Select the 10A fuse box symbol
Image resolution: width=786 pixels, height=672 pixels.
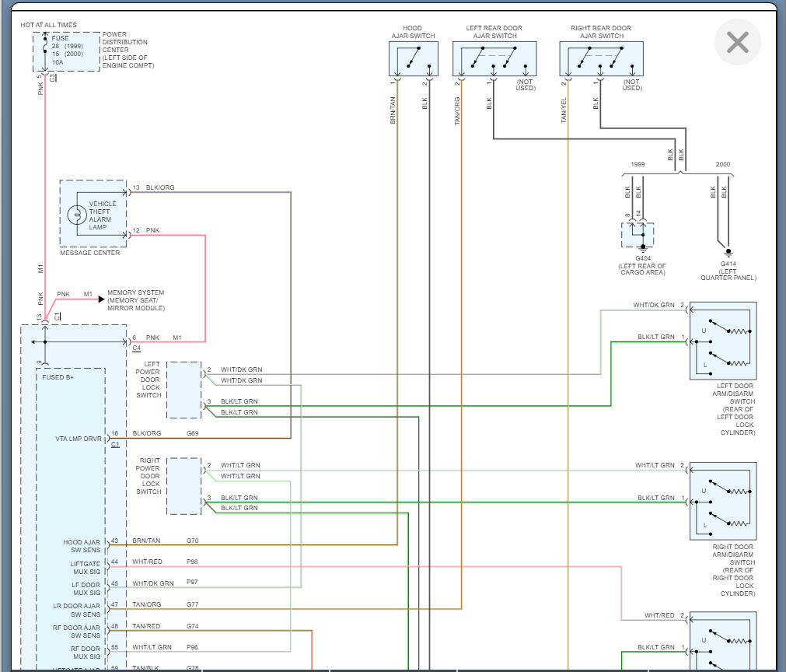66,51
